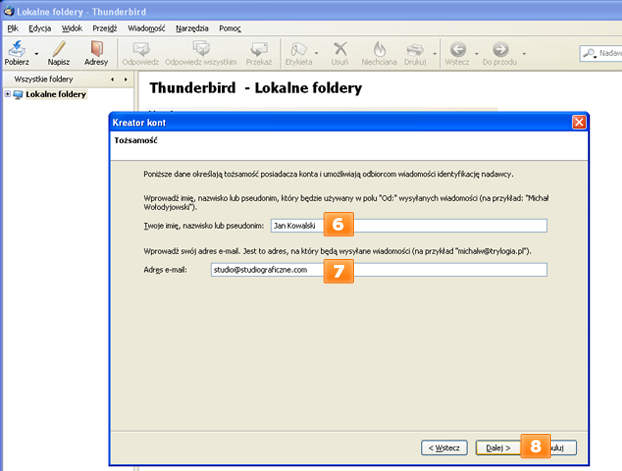This screenshot has width=622, height=471.
Task: Click the Wstecz back arrow icon in toolbar
Action: (x=458, y=49)
